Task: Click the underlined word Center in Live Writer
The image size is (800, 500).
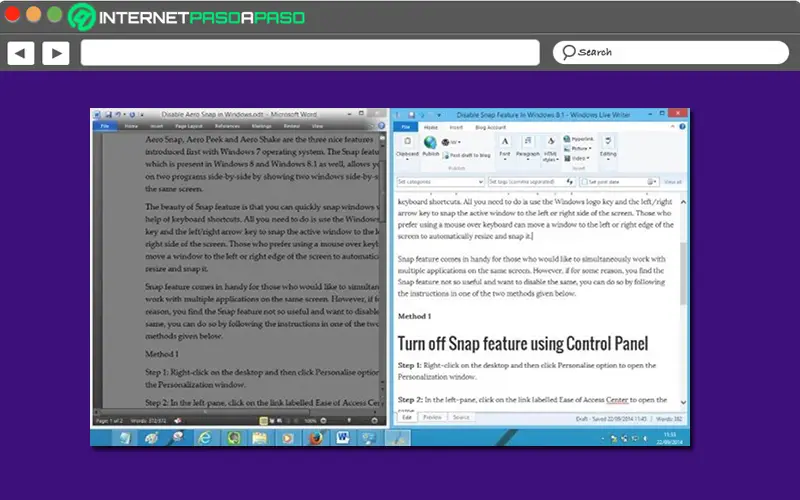Action: tap(617, 399)
